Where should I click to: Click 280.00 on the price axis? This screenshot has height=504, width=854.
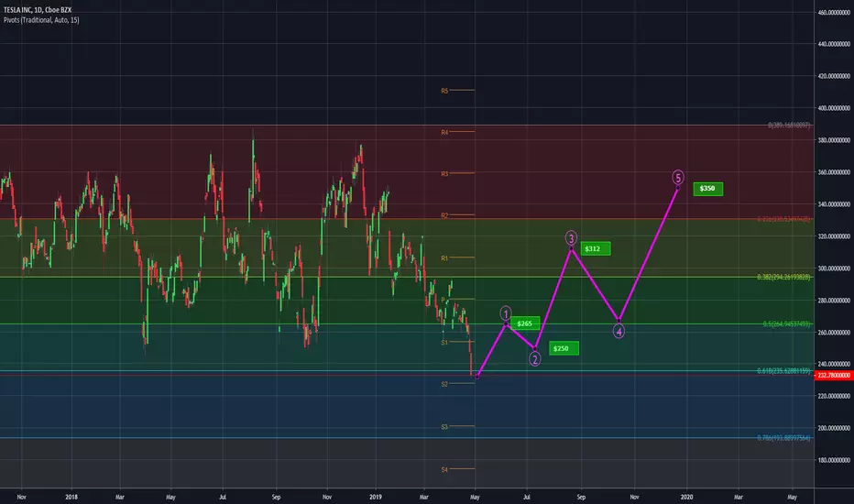834,301
